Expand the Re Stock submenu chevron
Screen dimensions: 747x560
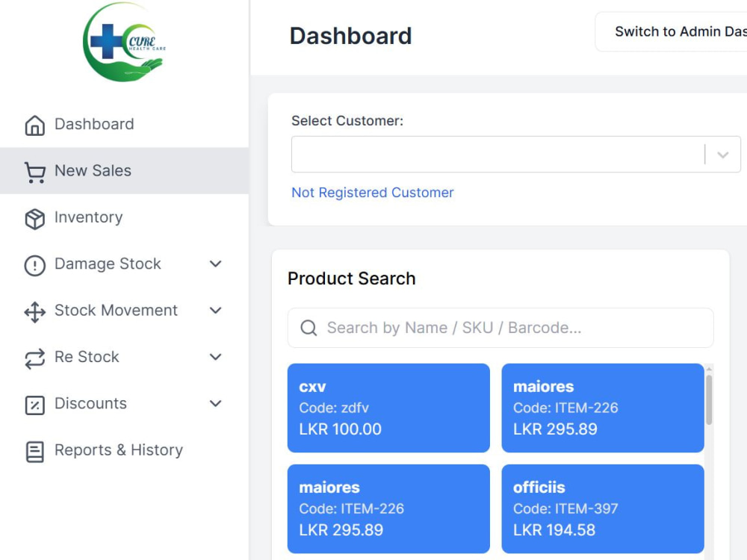[x=216, y=357]
